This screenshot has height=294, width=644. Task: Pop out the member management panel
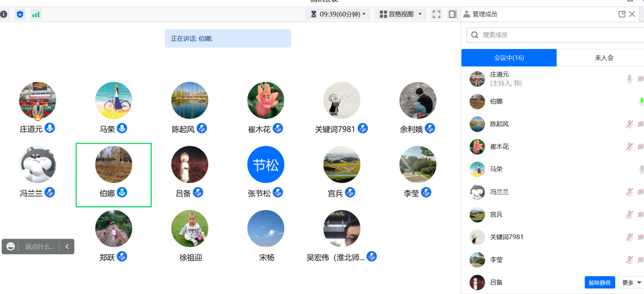coord(622,14)
